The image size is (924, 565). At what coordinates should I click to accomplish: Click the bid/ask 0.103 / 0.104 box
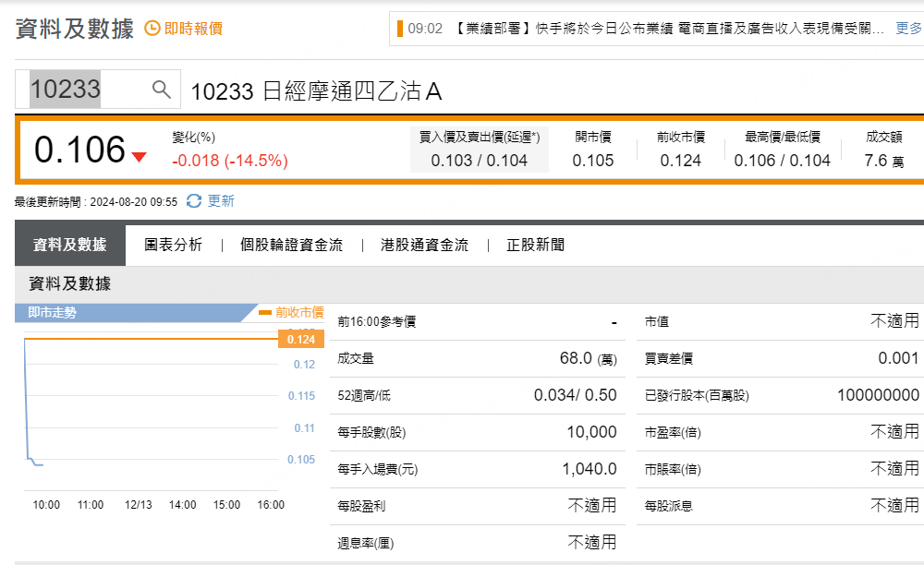479,149
